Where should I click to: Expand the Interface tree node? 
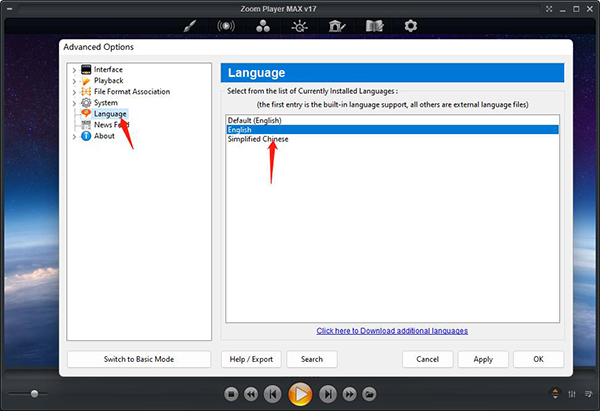point(74,69)
